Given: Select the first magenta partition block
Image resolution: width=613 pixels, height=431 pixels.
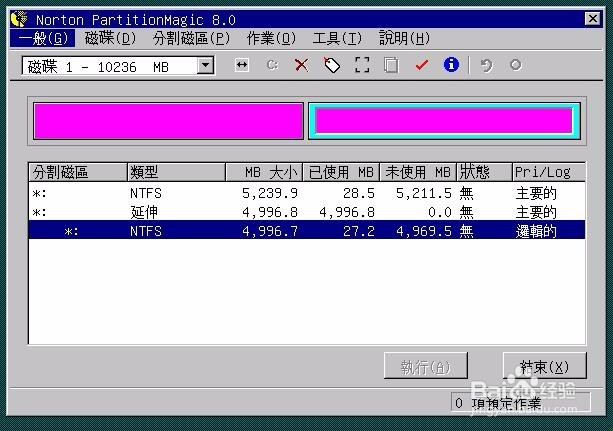Looking at the screenshot, I should tap(168, 121).
